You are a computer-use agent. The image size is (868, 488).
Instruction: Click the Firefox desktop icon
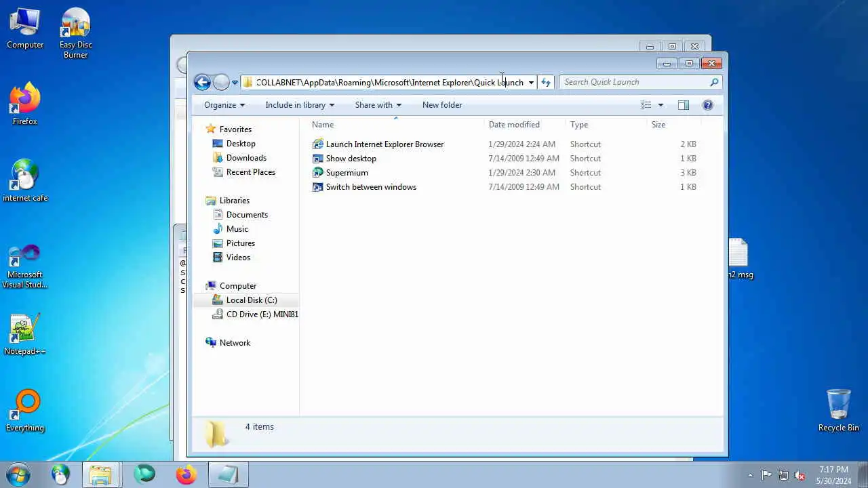25,104
